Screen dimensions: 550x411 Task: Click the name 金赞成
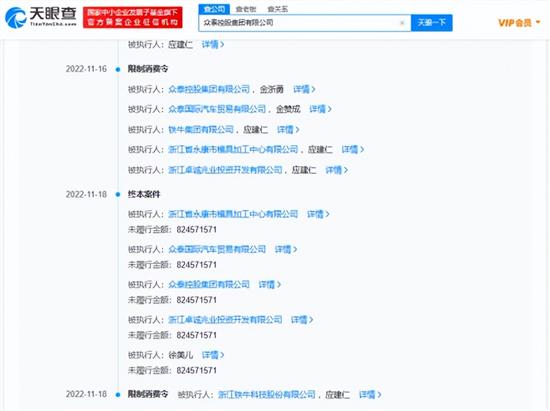(x=288, y=109)
